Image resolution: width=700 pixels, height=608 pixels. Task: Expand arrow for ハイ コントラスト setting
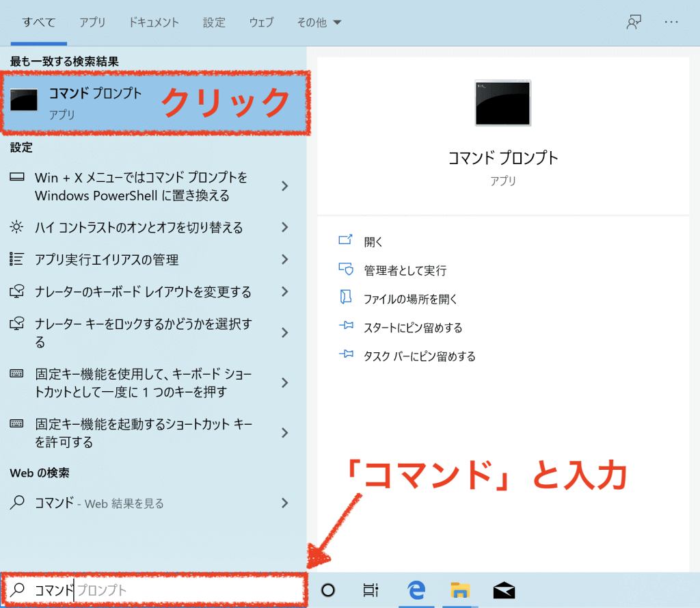285,227
